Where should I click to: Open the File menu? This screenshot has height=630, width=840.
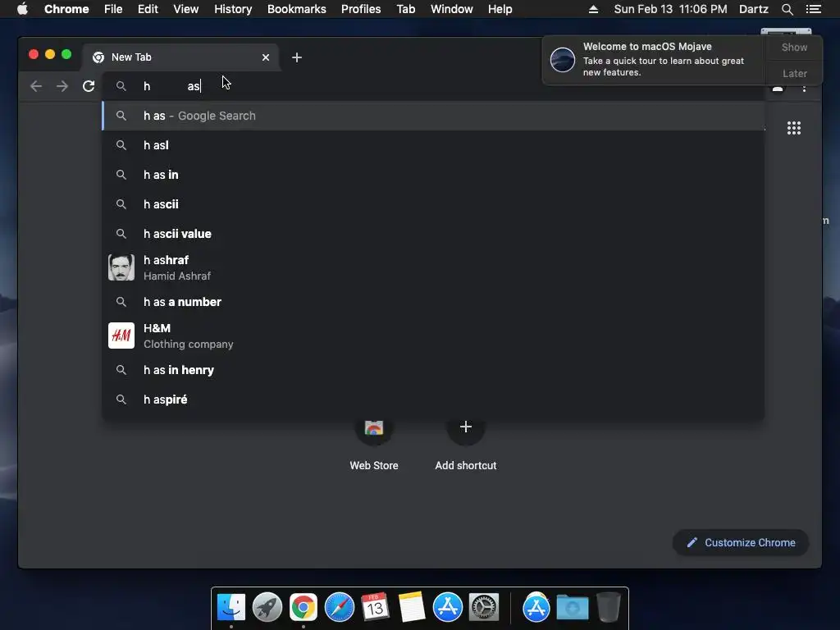tap(113, 9)
